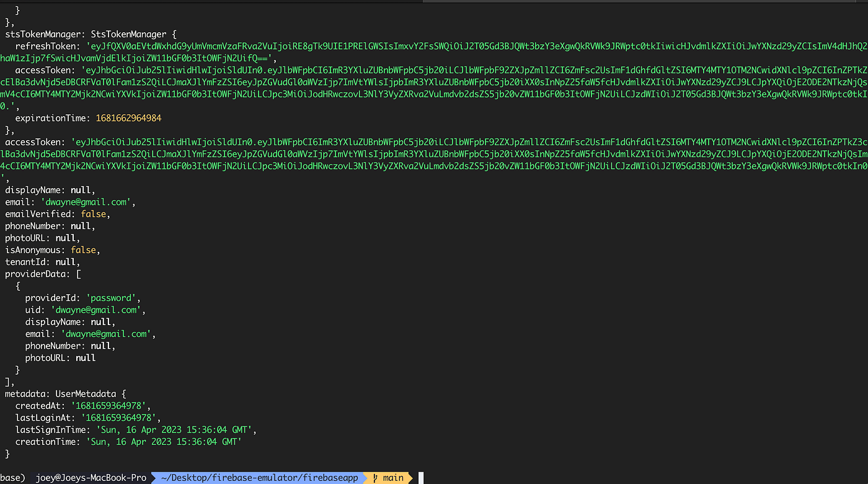The height and width of the screenshot is (484, 868).
Task: Click the 'joey@Joeys-MacBook-Pro' prompt segment
Action: [x=91, y=478]
